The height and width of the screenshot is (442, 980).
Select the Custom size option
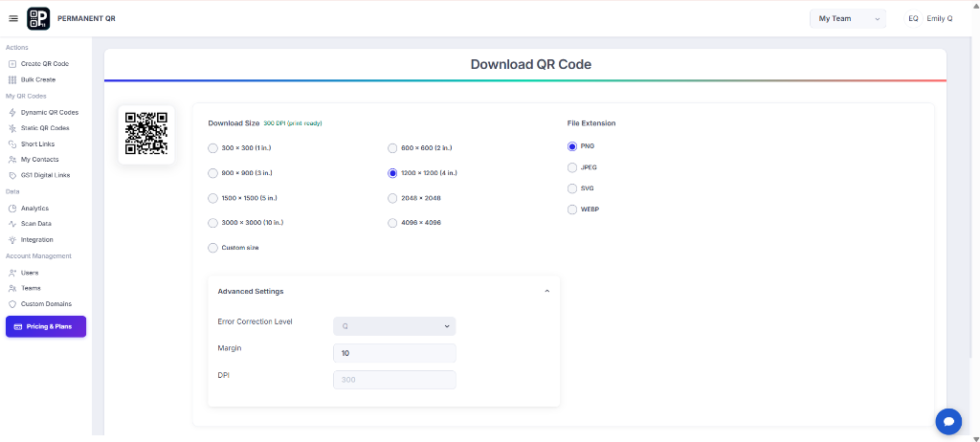click(x=212, y=248)
